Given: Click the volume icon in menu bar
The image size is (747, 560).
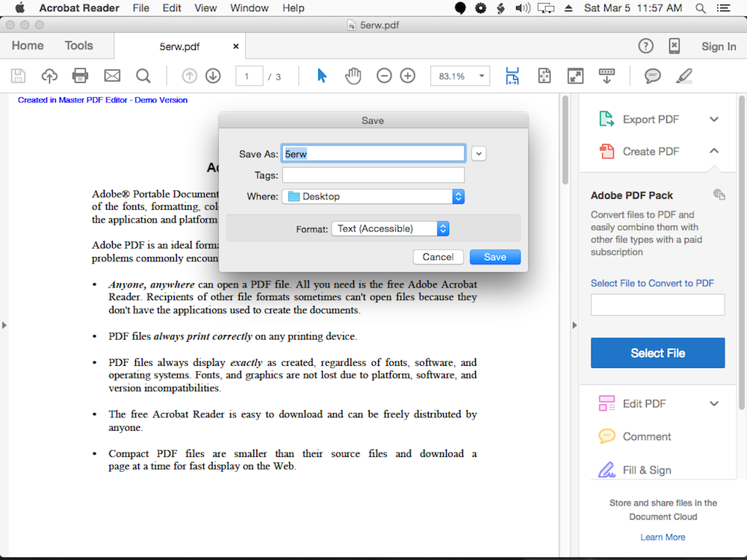Looking at the screenshot, I should (523, 8).
